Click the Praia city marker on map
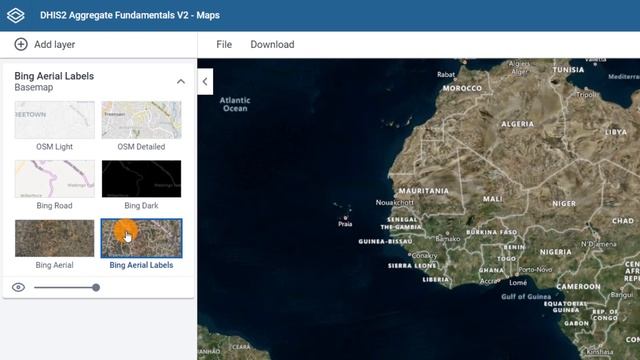 [345, 218]
